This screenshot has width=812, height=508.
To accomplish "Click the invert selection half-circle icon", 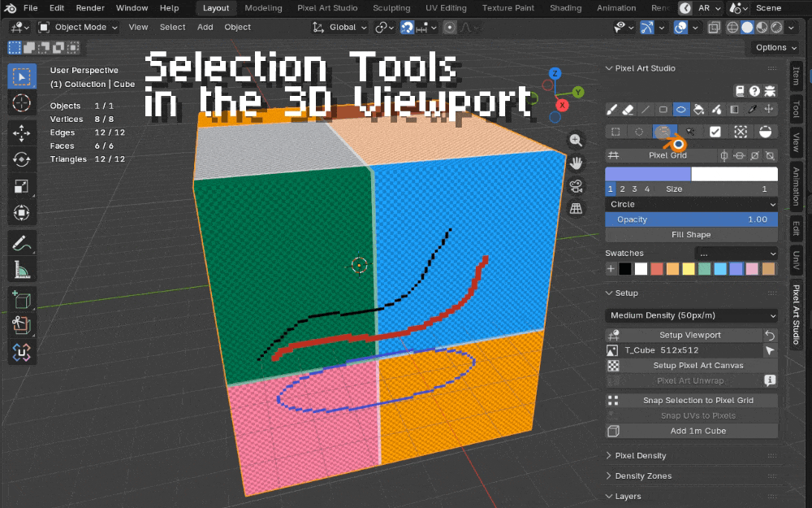I will point(766,132).
